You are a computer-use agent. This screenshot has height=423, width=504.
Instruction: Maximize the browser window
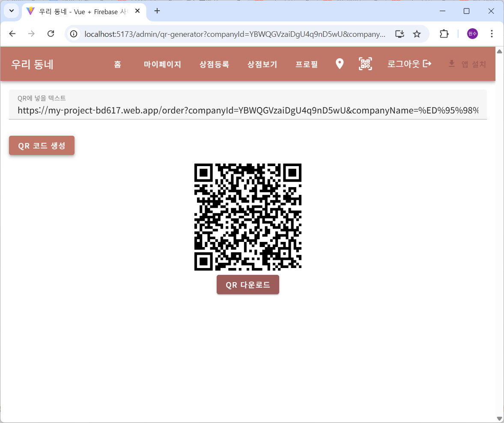click(466, 11)
